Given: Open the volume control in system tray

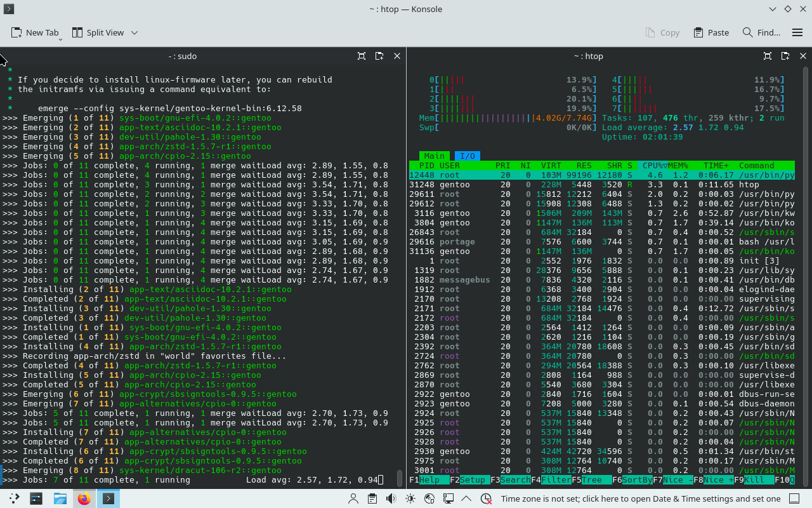Looking at the screenshot, I should point(391,498).
